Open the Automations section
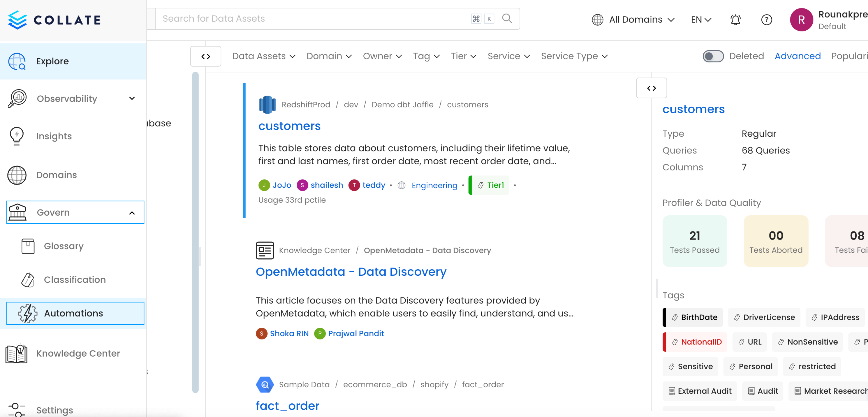The width and height of the screenshot is (868, 417). point(73,313)
